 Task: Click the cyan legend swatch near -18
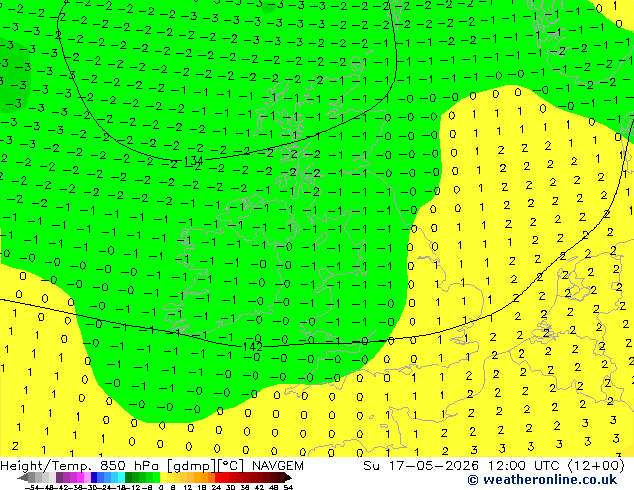[x=121, y=478]
